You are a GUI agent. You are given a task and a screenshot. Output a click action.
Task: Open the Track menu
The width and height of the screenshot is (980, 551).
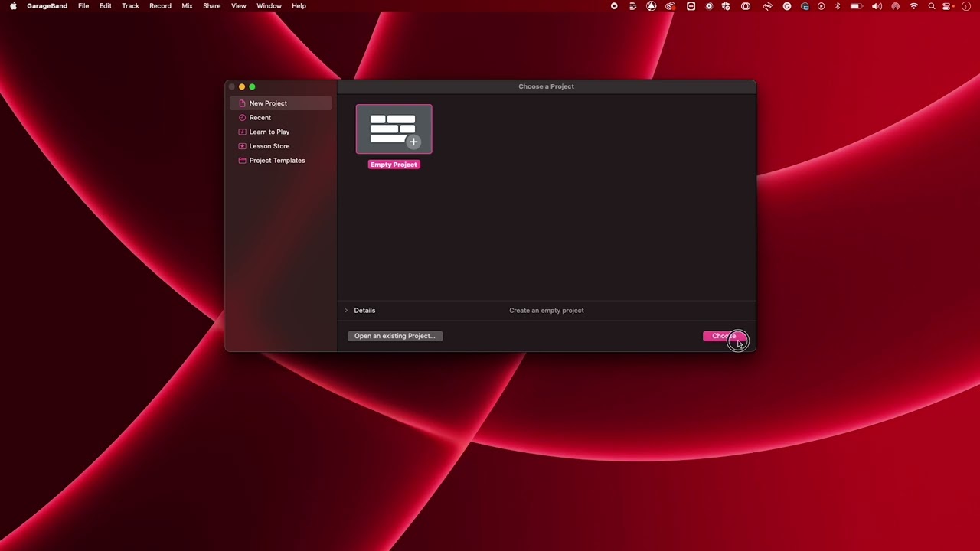coord(130,6)
